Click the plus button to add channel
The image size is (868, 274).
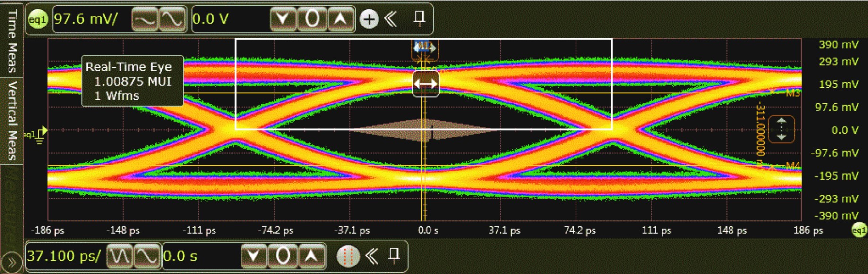coord(369,19)
